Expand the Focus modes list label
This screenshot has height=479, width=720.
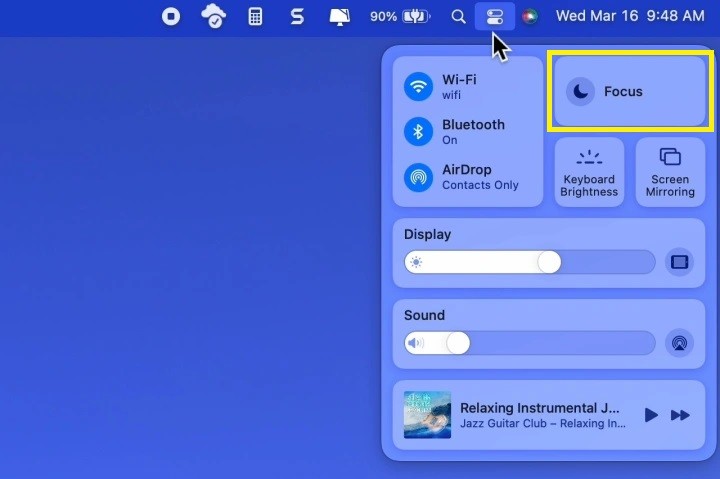(623, 91)
